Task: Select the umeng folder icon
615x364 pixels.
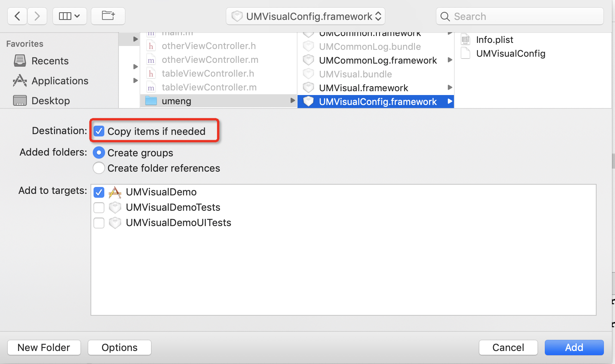Action: coord(151,101)
